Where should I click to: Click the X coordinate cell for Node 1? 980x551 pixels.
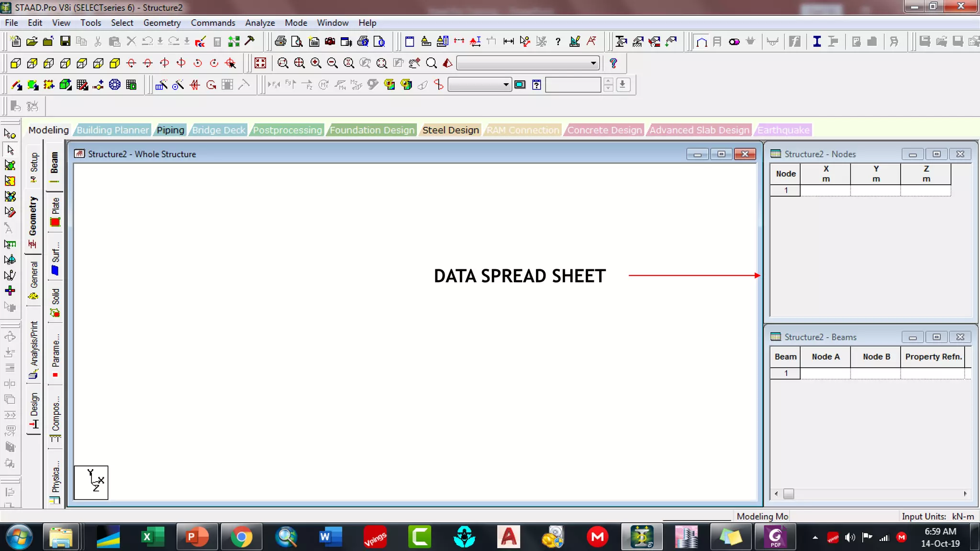(825, 190)
